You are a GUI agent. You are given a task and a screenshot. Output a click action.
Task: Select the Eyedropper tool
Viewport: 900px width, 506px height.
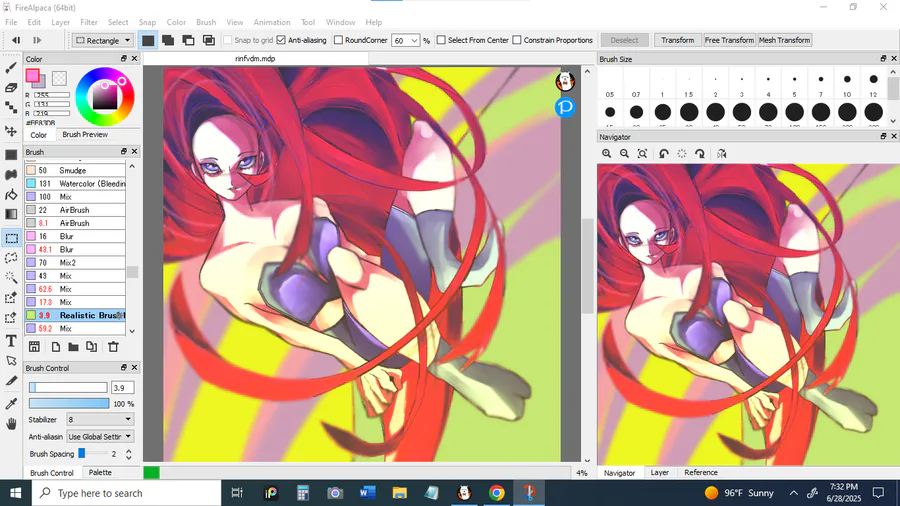11,404
